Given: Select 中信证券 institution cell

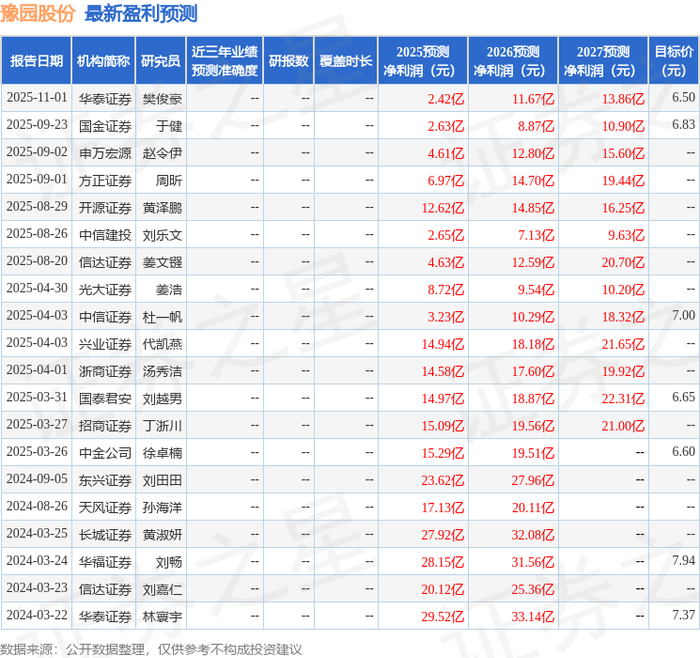Looking at the screenshot, I should [105, 317].
